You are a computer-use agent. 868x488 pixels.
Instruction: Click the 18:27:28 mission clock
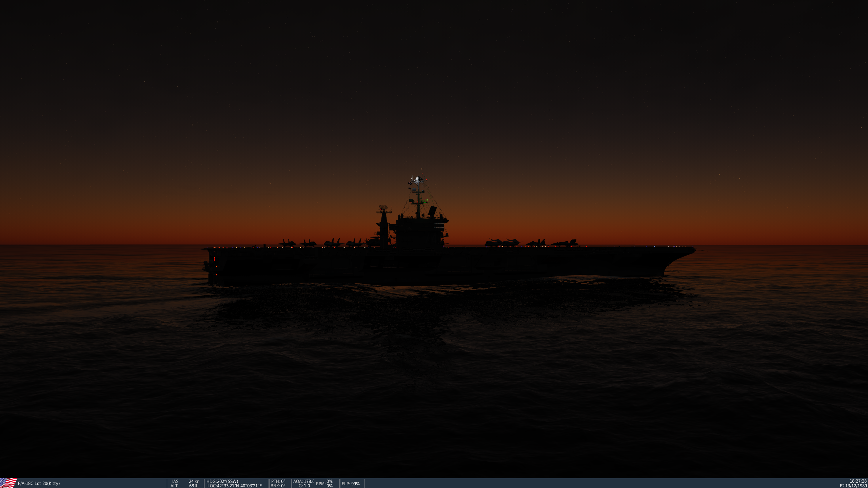(x=858, y=481)
